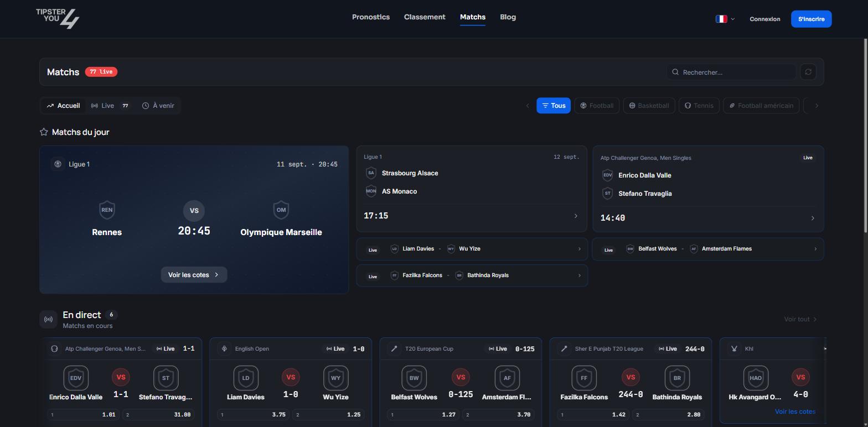The height and width of the screenshot is (427, 868).
Task: Filter matches by Basketball
Action: point(649,106)
